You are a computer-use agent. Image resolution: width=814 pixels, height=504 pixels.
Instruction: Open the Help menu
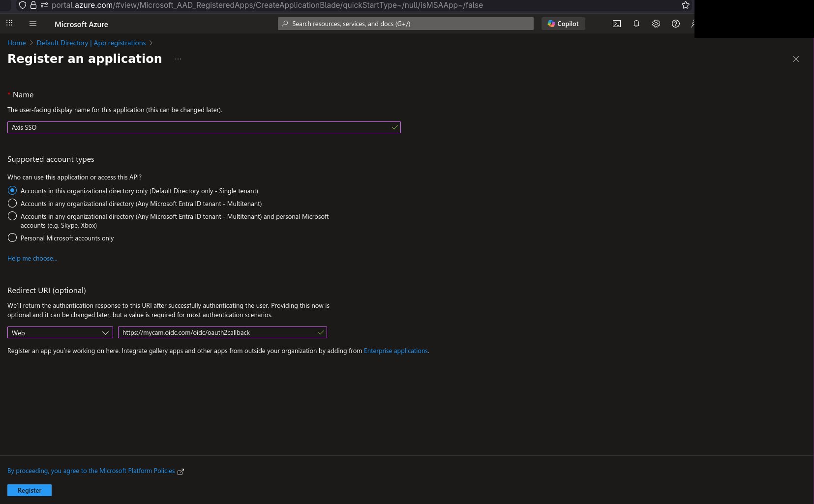[x=675, y=24]
